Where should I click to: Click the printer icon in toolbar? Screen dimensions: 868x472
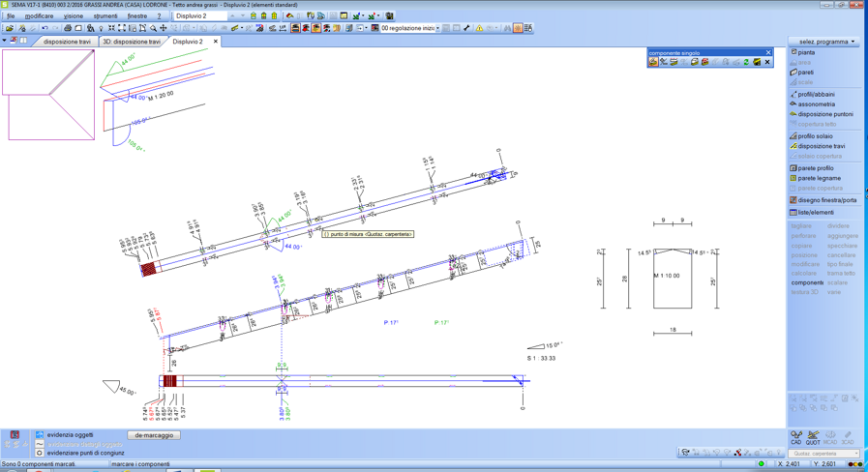[68, 28]
